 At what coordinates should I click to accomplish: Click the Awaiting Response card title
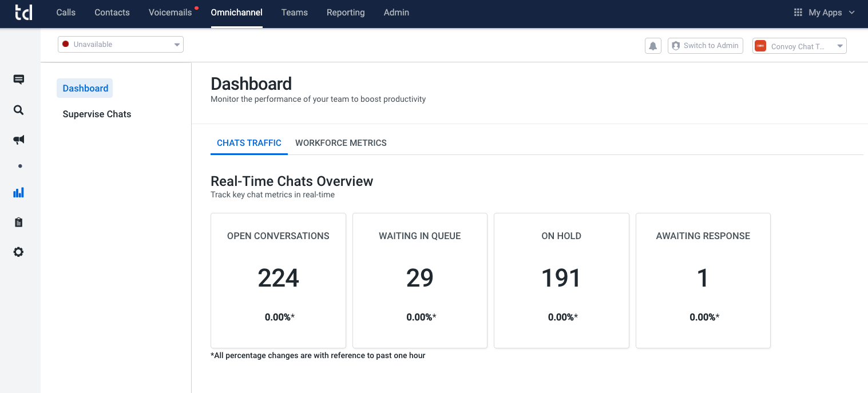coord(703,236)
